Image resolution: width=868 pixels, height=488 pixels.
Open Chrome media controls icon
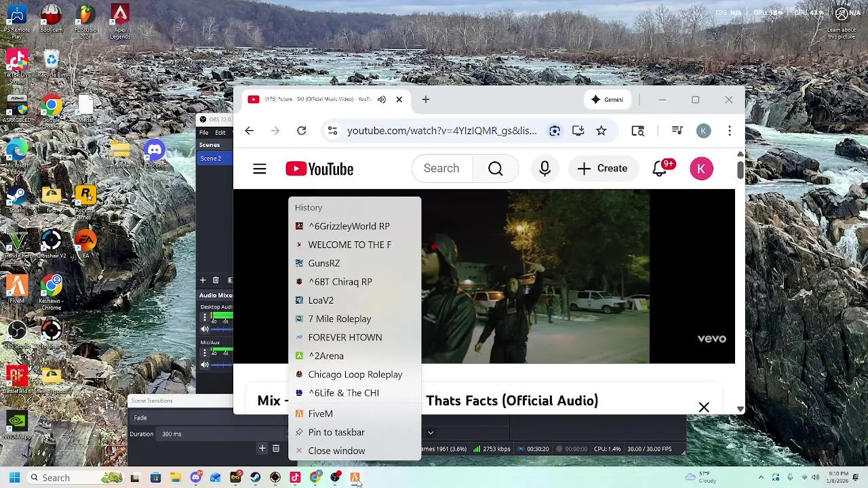click(677, 131)
